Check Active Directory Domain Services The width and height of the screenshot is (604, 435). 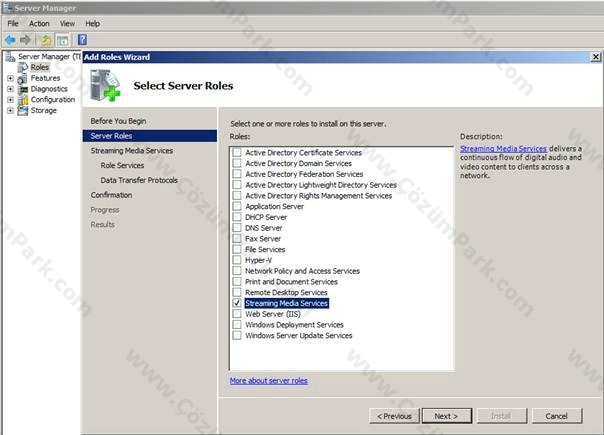237,163
